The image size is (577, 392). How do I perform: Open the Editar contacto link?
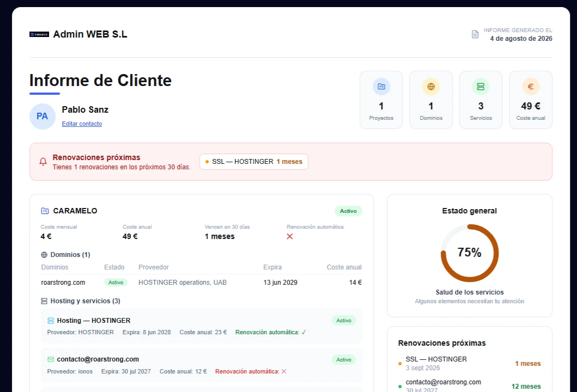[x=82, y=124]
